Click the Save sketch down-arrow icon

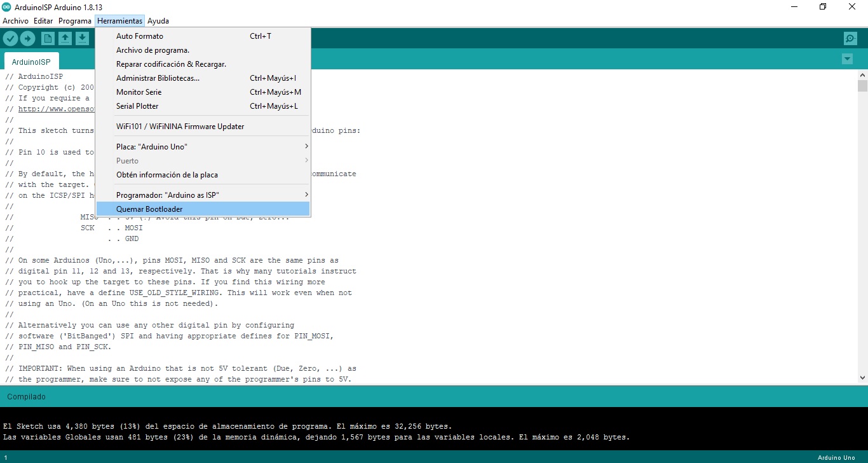coord(82,39)
